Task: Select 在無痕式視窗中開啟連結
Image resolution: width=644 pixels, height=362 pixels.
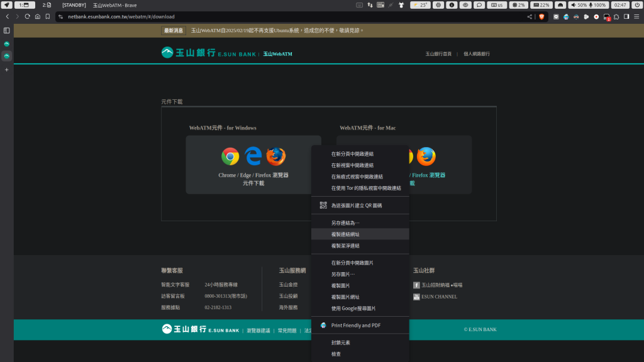Action: (360, 177)
